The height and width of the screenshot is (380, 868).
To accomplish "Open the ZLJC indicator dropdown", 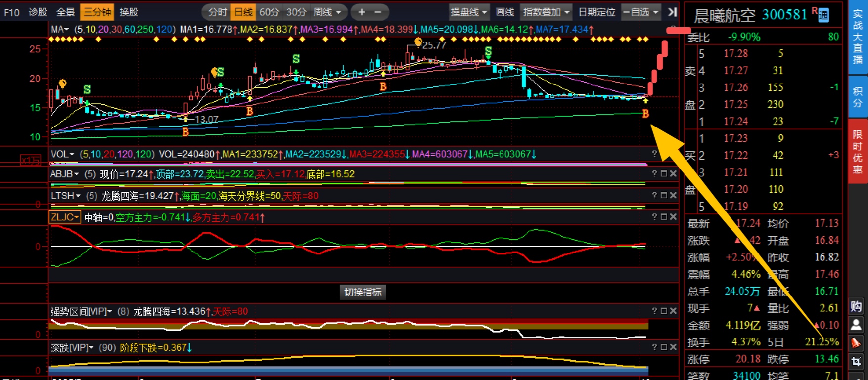I will pyautogui.click(x=65, y=217).
